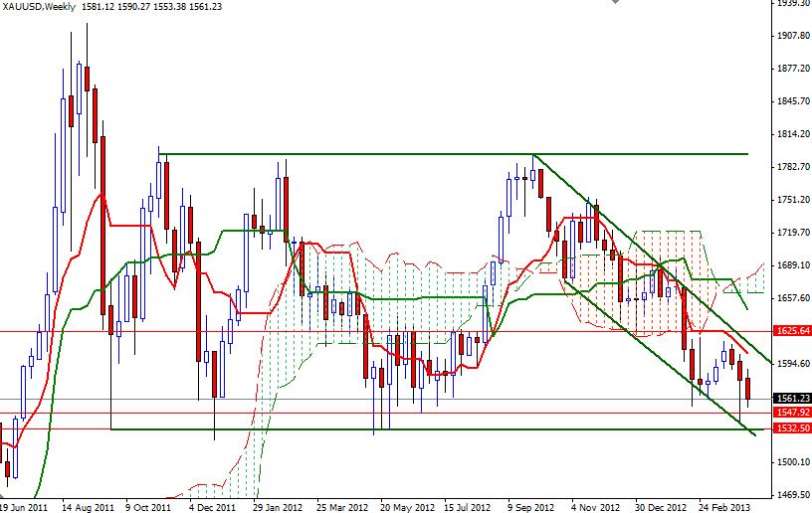The width and height of the screenshot is (812, 513).
Task: Select the 15 Jul 2012 date label
Action: point(468,505)
